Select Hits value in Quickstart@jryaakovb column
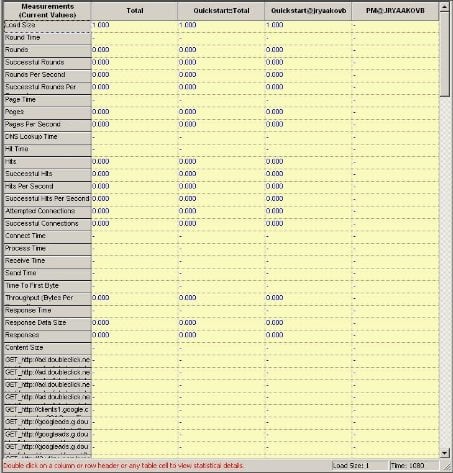 [x=275, y=161]
